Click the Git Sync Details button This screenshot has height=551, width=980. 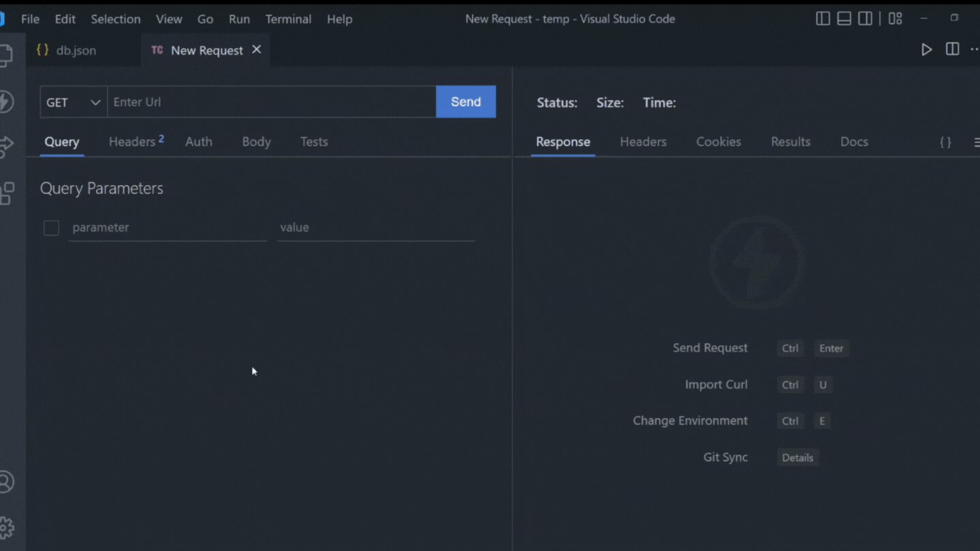pyautogui.click(x=798, y=458)
